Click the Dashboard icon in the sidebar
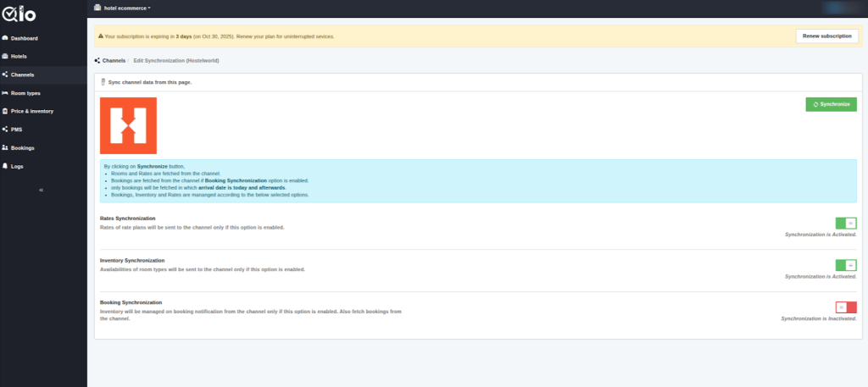This screenshot has height=387, width=868. pyautogui.click(x=5, y=38)
